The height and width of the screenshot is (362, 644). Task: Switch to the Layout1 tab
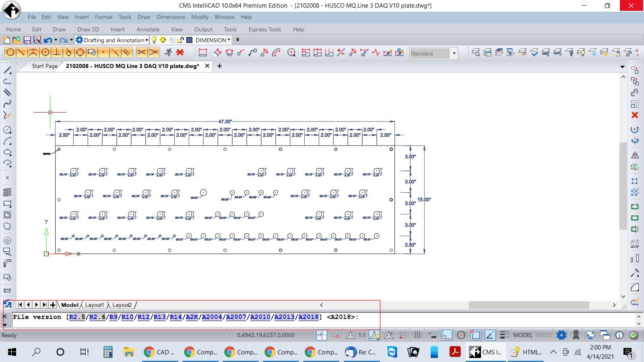[x=94, y=305]
